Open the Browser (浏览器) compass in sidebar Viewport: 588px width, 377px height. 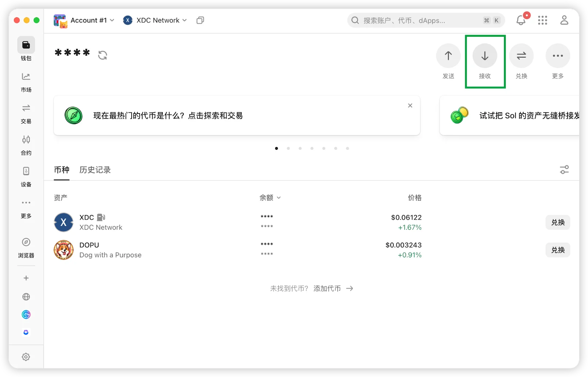click(26, 247)
